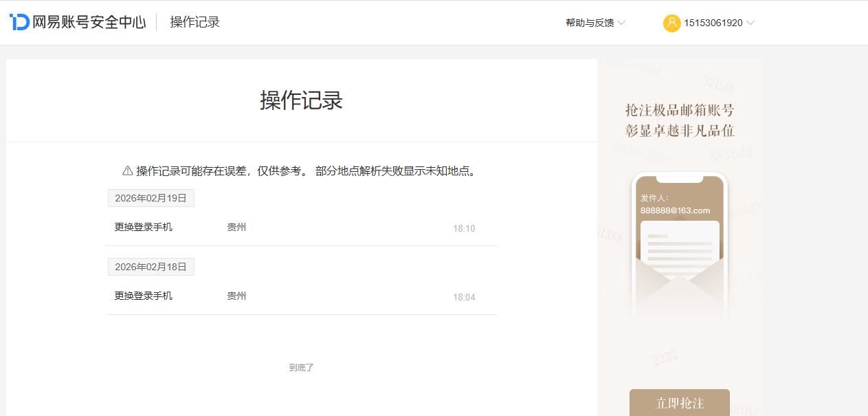868x416 pixels.
Task: Click the large 操作记录 page heading
Action: [x=301, y=100]
